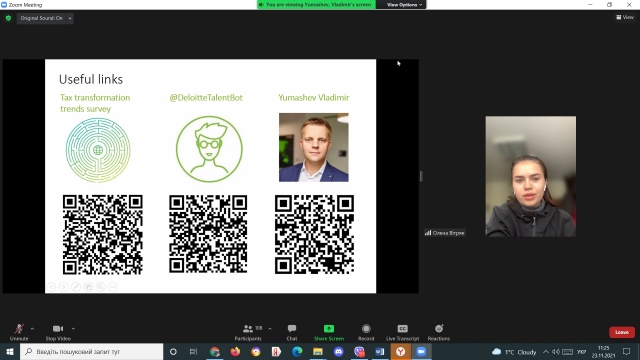The image size is (640, 360).
Task: Click the Original Sound: On button
Action: tap(41, 18)
